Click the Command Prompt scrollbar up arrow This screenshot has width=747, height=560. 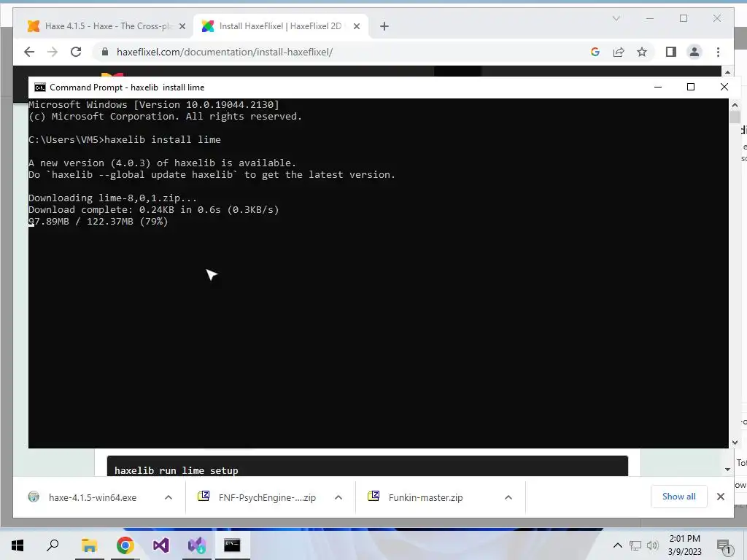[x=735, y=105]
